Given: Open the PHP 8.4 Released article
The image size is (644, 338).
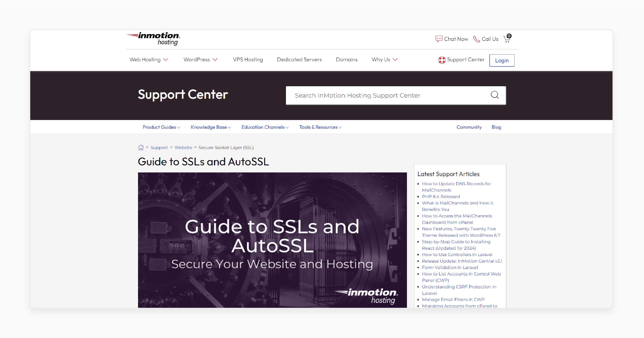Looking at the screenshot, I should click(441, 197).
